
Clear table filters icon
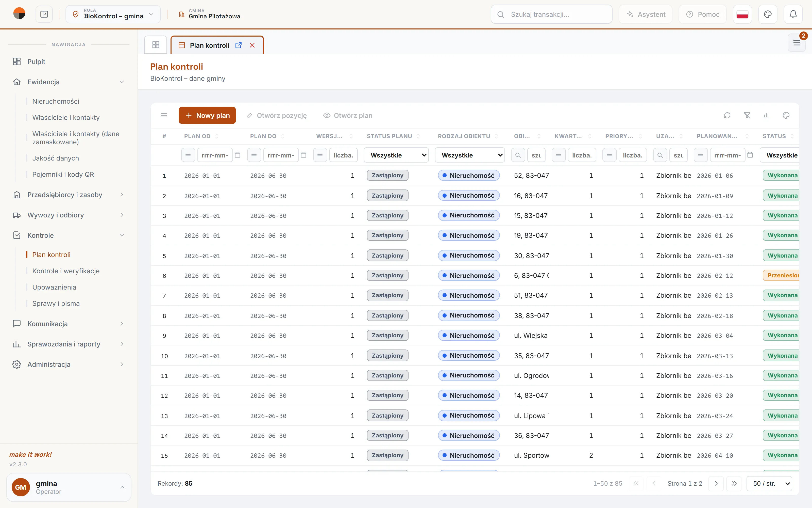(747, 115)
